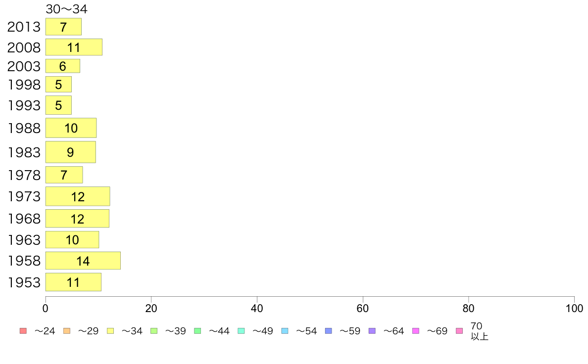Click the 1973 bar showing 12

point(78,196)
